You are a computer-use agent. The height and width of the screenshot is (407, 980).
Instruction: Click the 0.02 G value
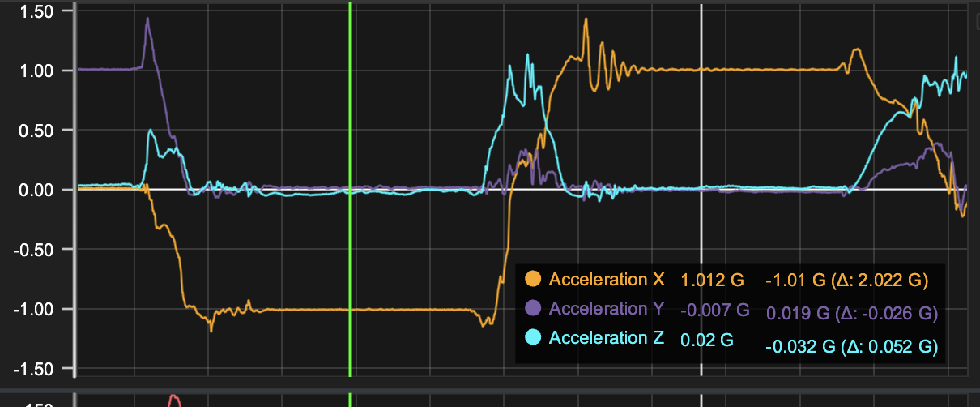pos(707,339)
